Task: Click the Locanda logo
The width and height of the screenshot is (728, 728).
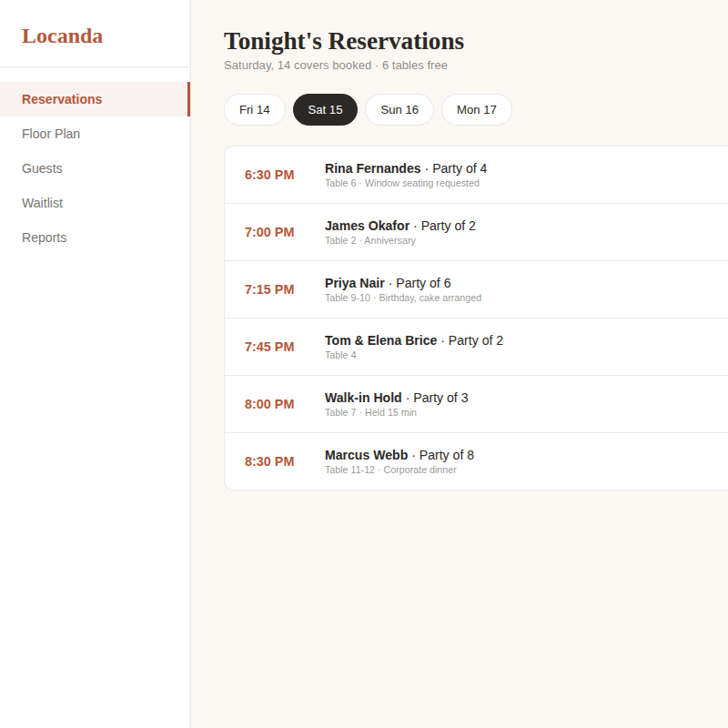Action: (x=62, y=36)
